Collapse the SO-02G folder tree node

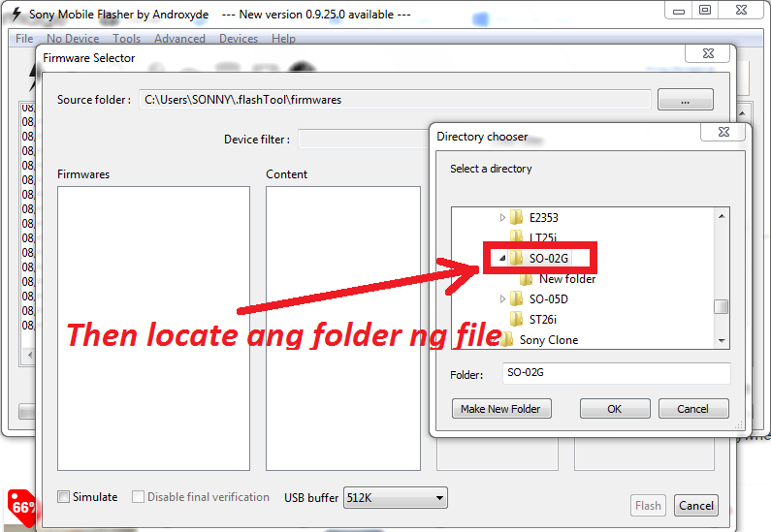[x=502, y=258]
